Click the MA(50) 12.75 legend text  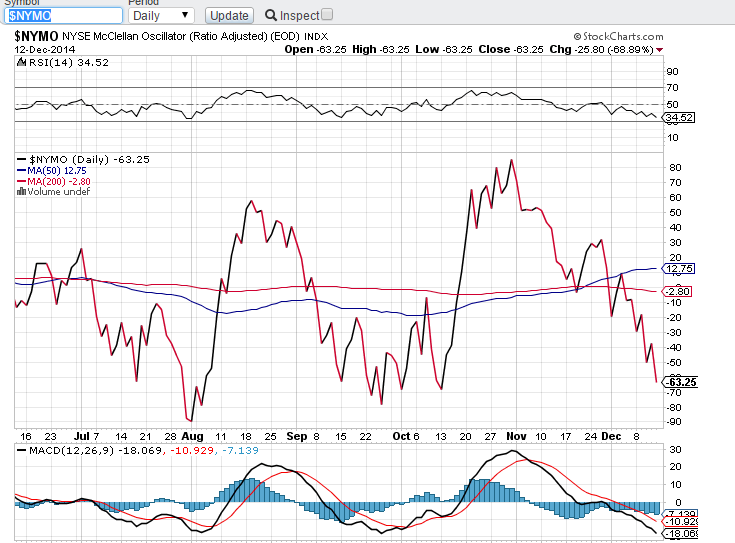point(57,171)
